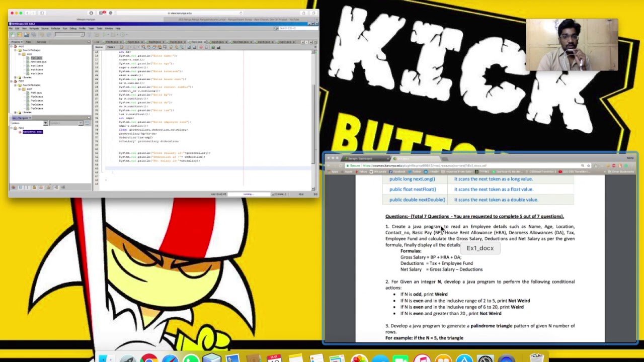Click the New Project toolbar icon in NetBeans
The image size is (644, 362).
[20, 35]
